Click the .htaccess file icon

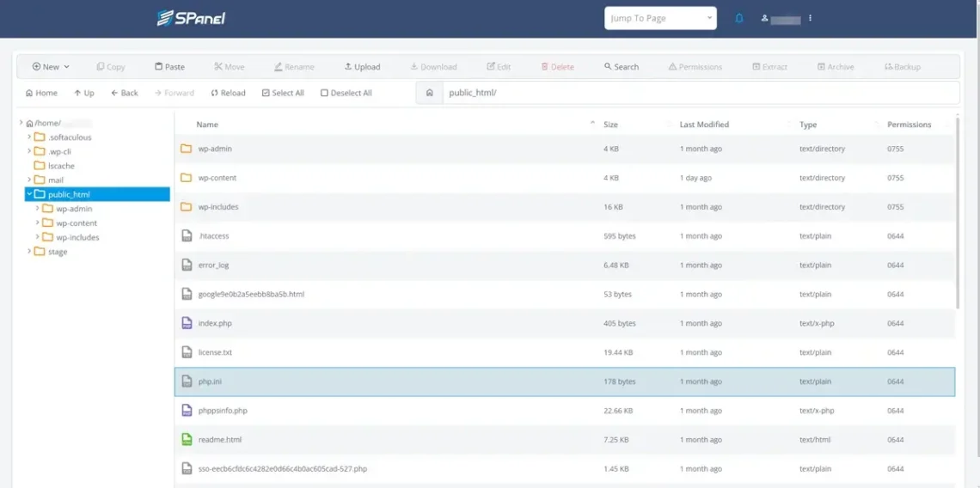187,235
